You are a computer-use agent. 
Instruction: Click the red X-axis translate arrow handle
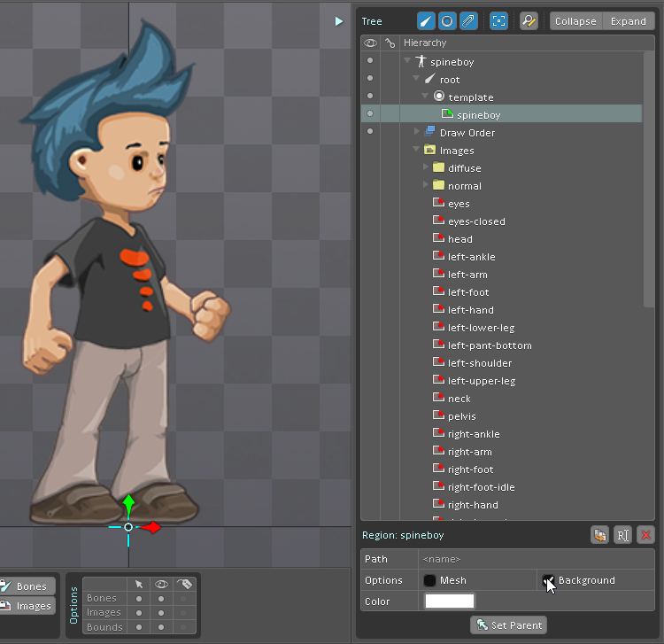point(151,527)
